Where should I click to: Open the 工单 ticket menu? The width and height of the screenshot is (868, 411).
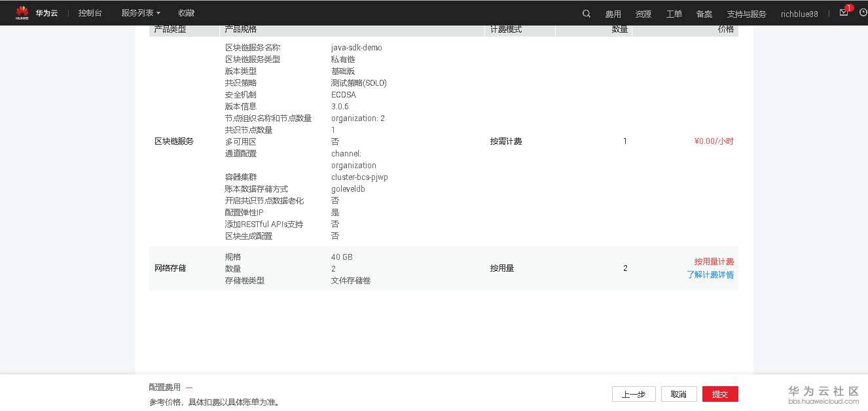(x=674, y=13)
